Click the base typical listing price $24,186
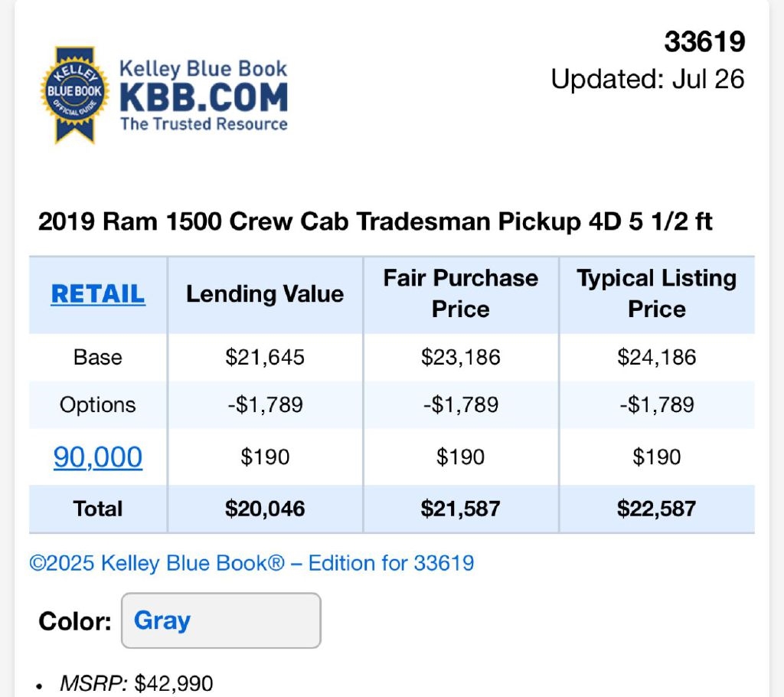Screen dimensions: 784x697 tap(657, 358)
